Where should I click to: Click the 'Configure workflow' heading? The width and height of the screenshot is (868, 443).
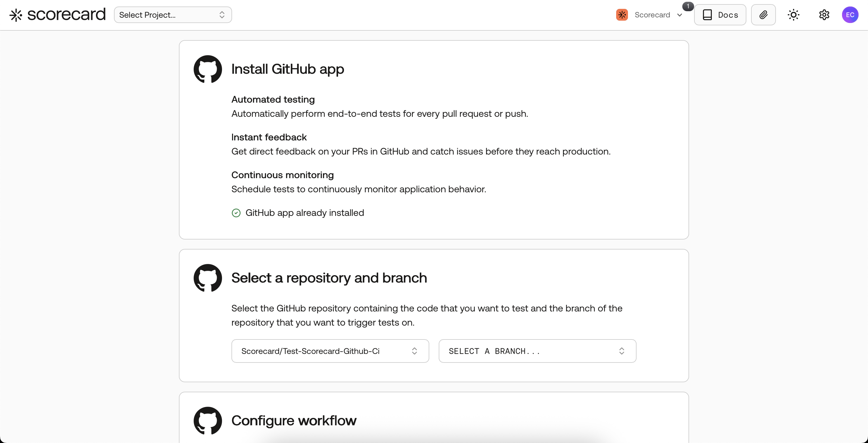(294, 421)
